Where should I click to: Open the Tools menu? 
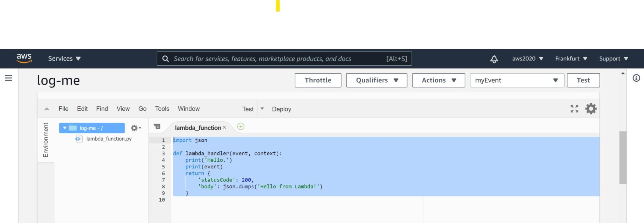[162, 109]
